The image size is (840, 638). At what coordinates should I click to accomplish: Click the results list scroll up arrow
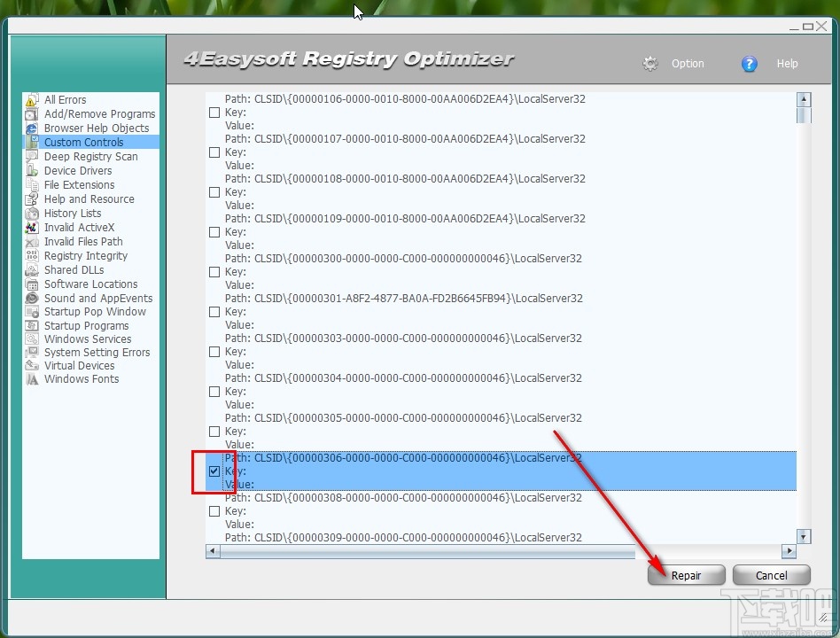tap(804, 99)
